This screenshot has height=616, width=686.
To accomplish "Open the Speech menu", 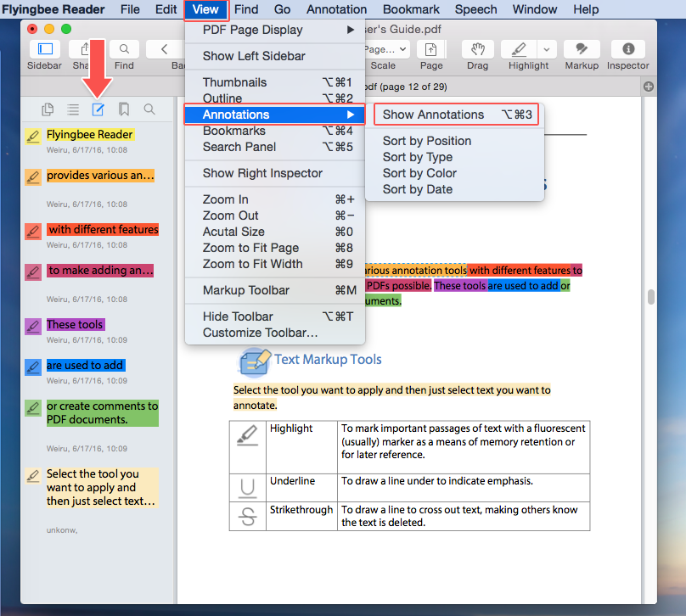I will pos(476,9).
